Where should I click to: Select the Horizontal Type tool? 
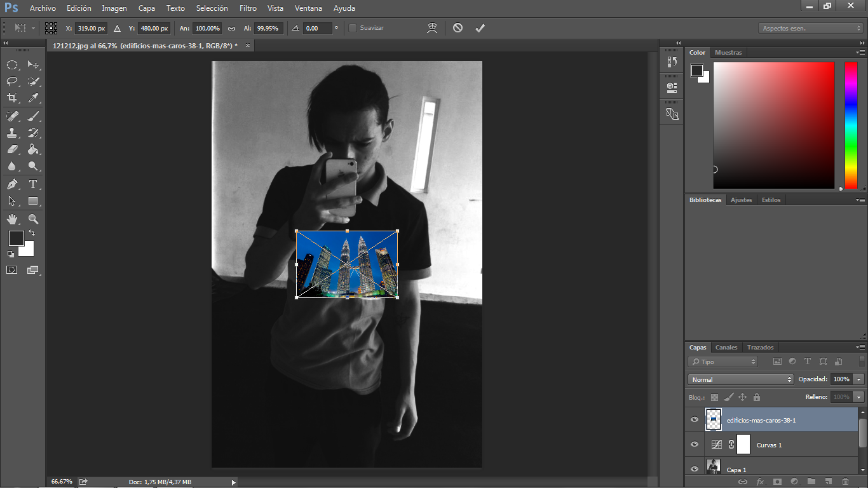tap(33, 184)
